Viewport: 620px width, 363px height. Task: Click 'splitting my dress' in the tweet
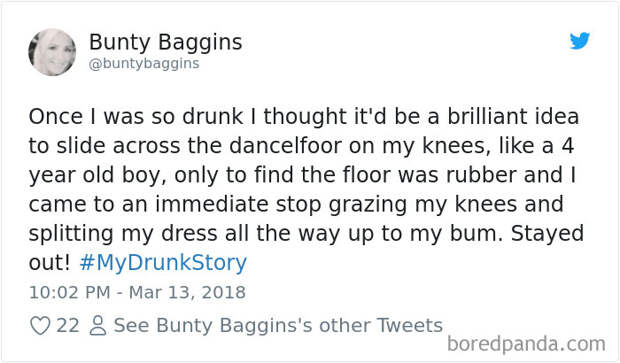[123, 234]
